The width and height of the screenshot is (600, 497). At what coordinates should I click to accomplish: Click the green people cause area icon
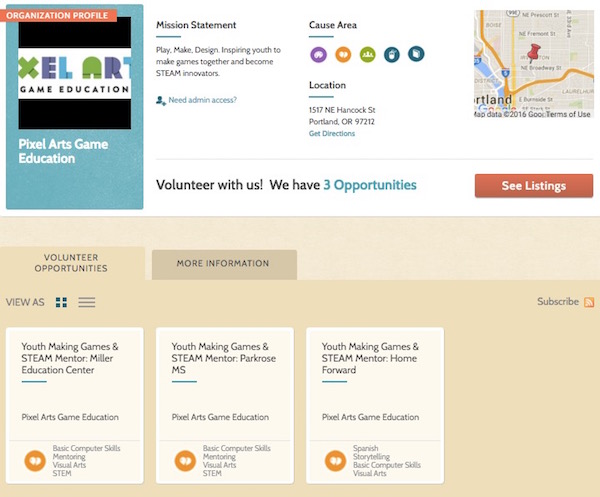point(368,54)
